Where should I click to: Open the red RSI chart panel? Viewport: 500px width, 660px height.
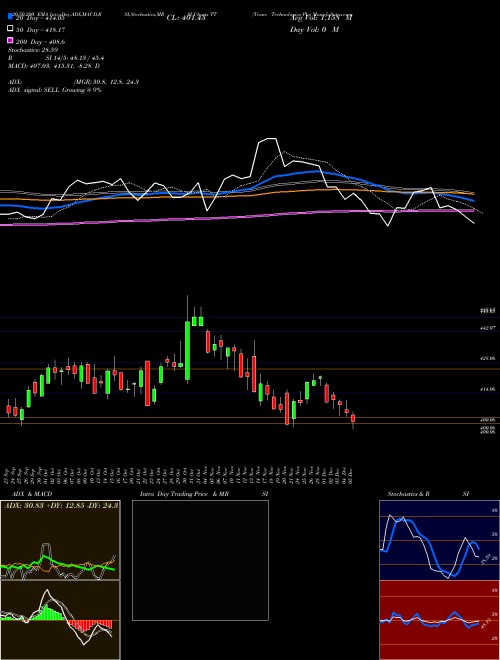(439, 620)
